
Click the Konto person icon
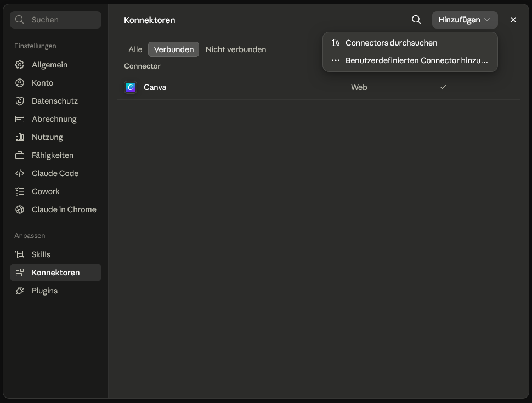[x=20, y=83]
